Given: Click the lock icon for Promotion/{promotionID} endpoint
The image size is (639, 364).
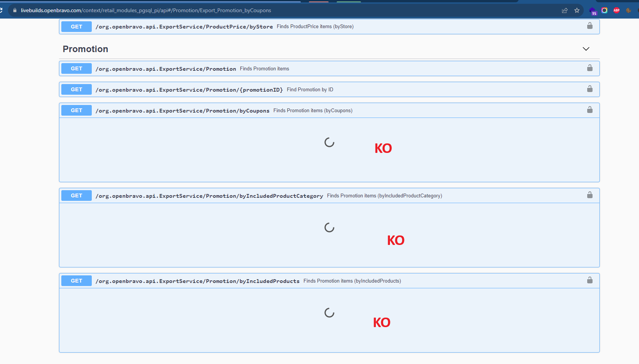Looking at the screenshot, I should coord(589,89).
